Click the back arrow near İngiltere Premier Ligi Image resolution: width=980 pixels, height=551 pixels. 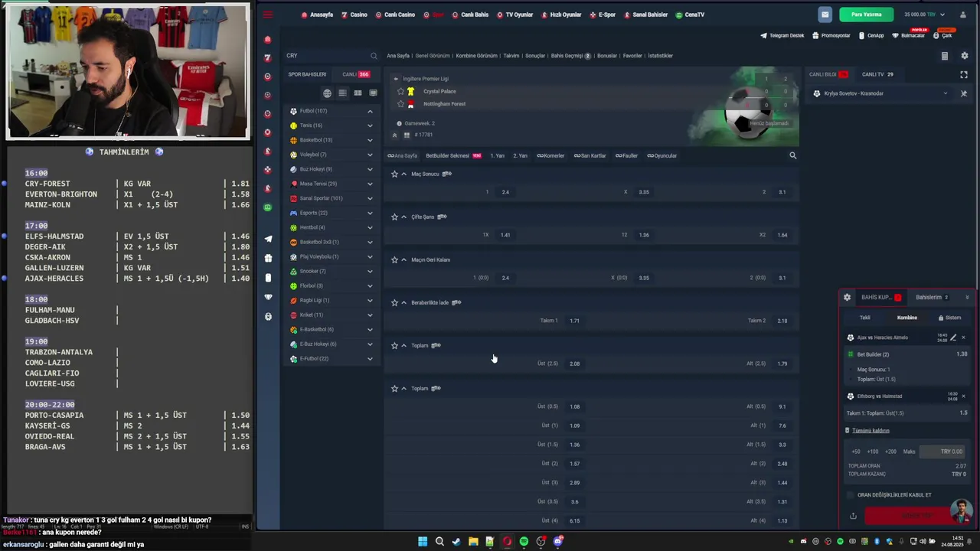coord(396,79)
